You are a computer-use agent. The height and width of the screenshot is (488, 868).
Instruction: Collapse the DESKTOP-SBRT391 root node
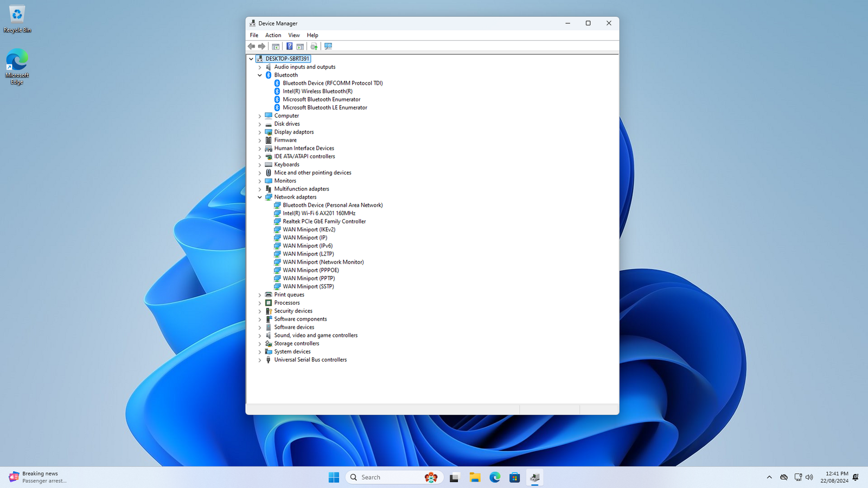tap(251, 59)
